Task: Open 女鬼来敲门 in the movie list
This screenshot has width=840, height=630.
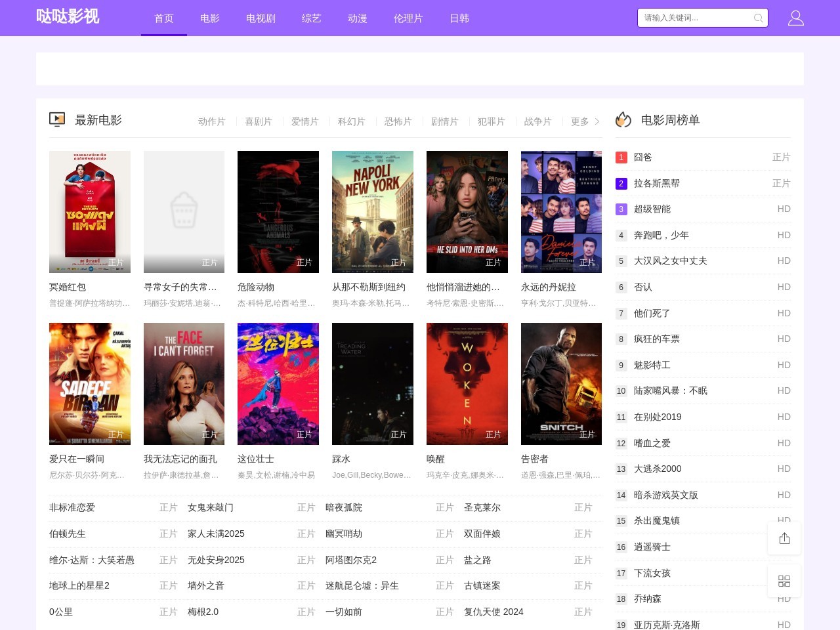Action: click(x=211, y=507)
